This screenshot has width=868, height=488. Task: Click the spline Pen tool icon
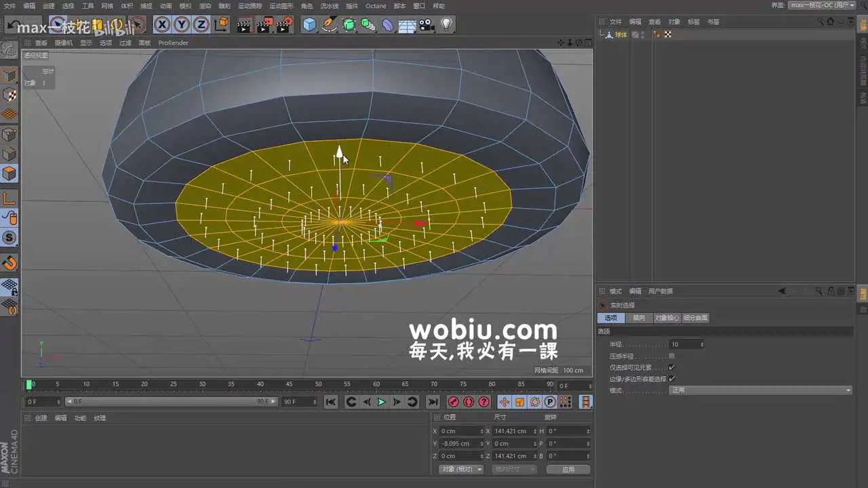(330, 25)
